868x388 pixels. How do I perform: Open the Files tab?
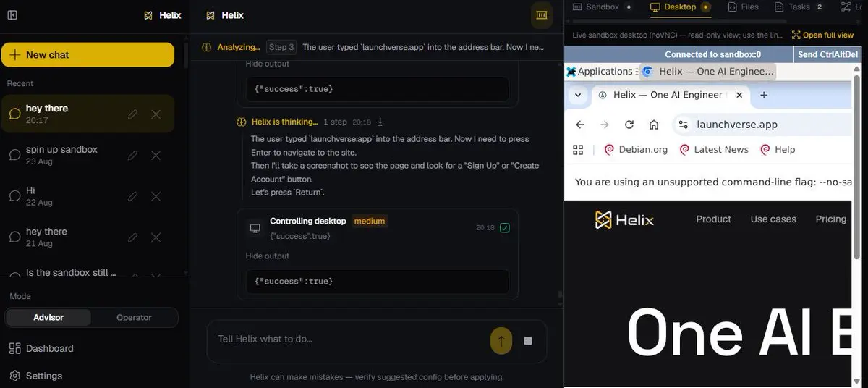pos(743,7)
